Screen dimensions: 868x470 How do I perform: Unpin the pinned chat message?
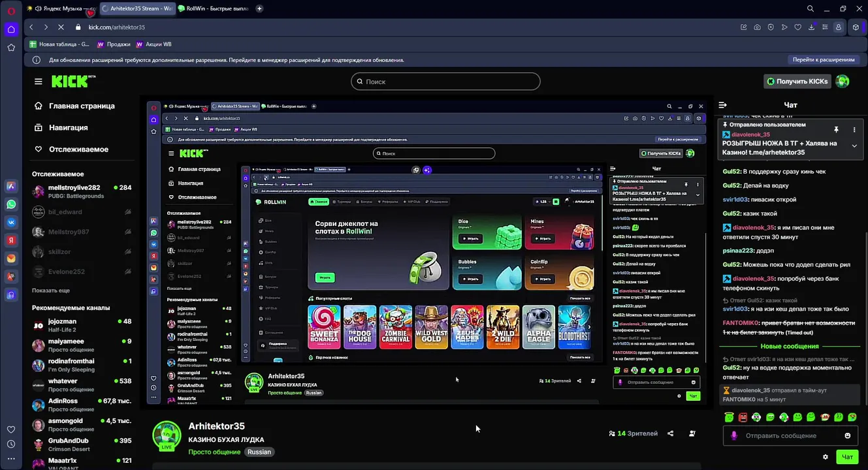[x=836, y=130]
